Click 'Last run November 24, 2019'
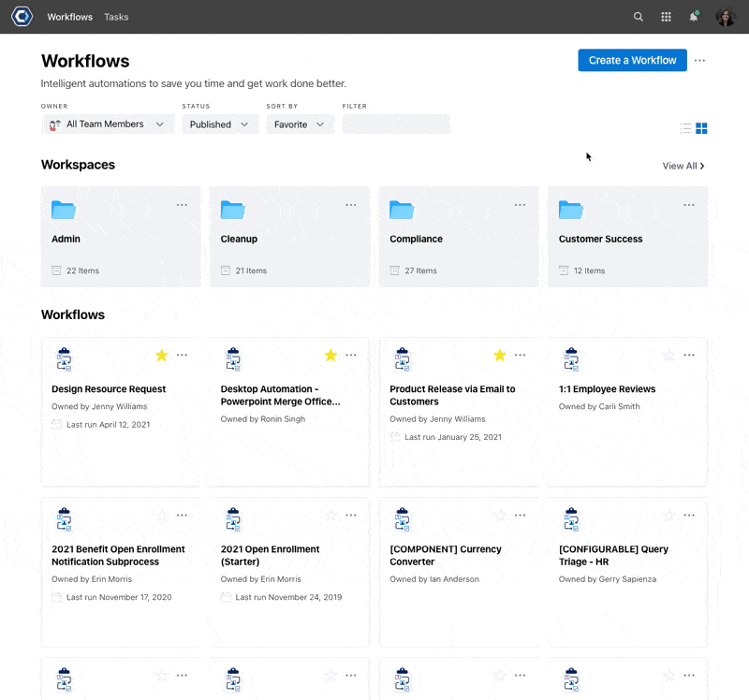The width and height of the screenshot is (749, 700). [x=288, y=597]
